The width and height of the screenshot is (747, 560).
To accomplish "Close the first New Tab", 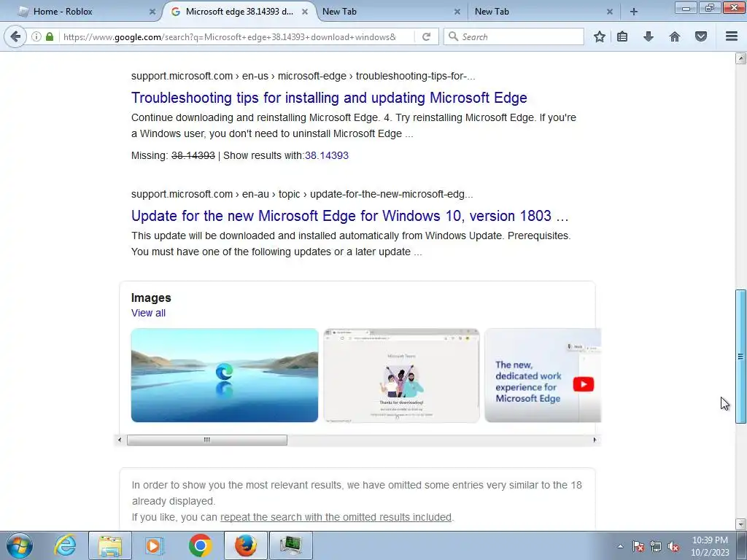I will (457, 12).
